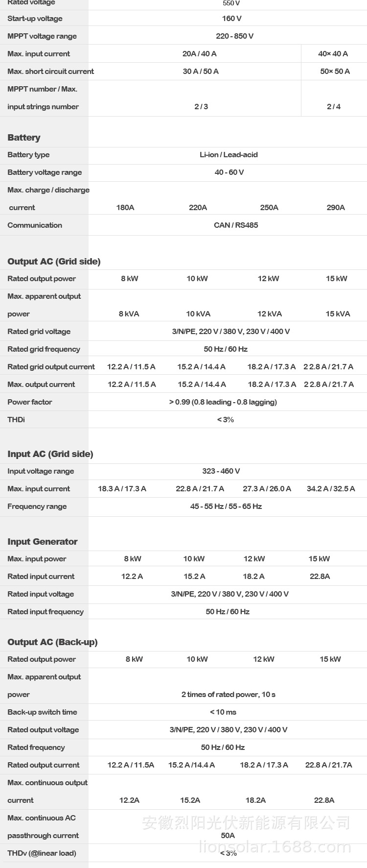
Task: Click the Li-ion / Lead-acid battery type value
Action: pos(229,155)
